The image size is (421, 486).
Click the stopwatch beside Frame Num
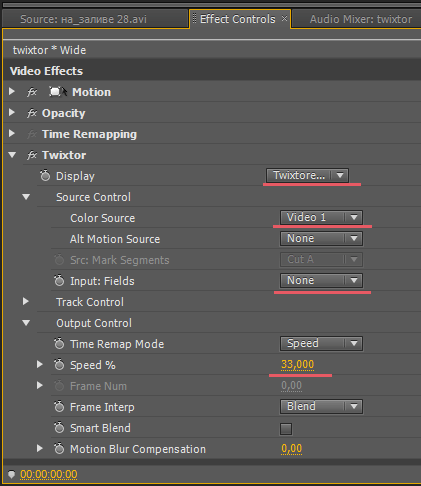(x=59, y=386)
